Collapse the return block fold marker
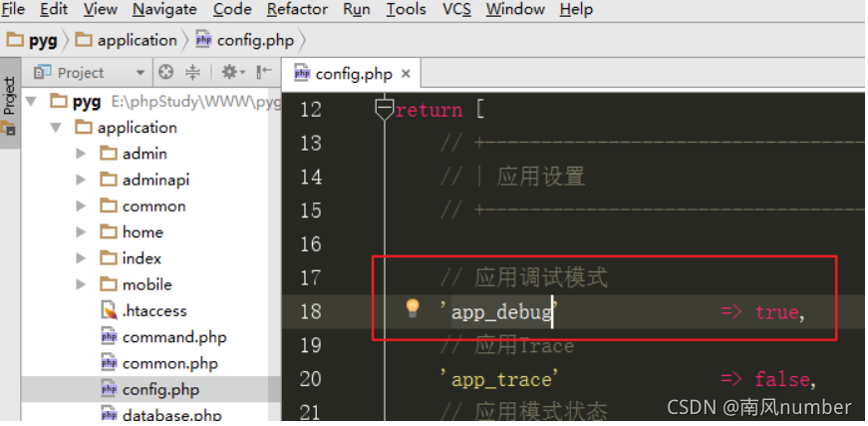 coord(384,109)
